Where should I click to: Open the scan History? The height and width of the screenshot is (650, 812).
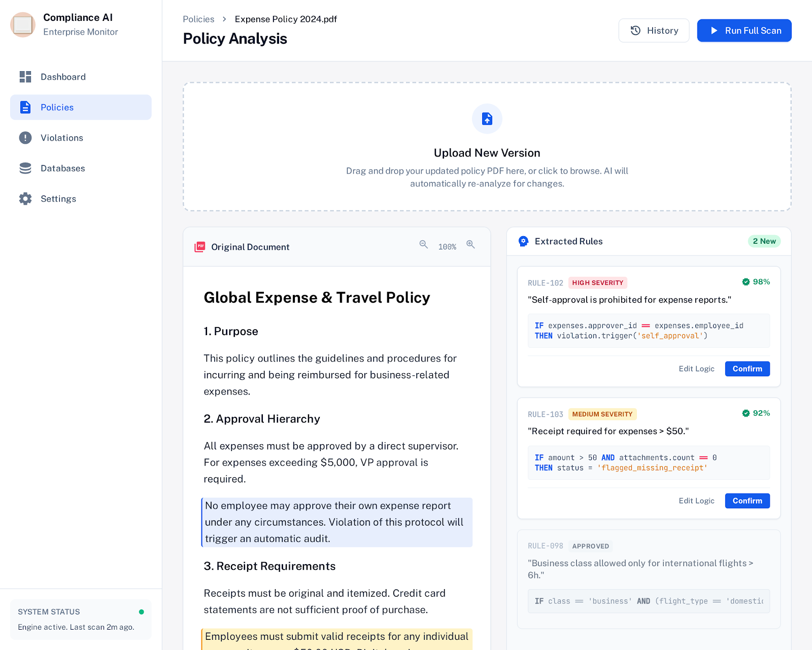pyautogui.click(x=654, y=30)
